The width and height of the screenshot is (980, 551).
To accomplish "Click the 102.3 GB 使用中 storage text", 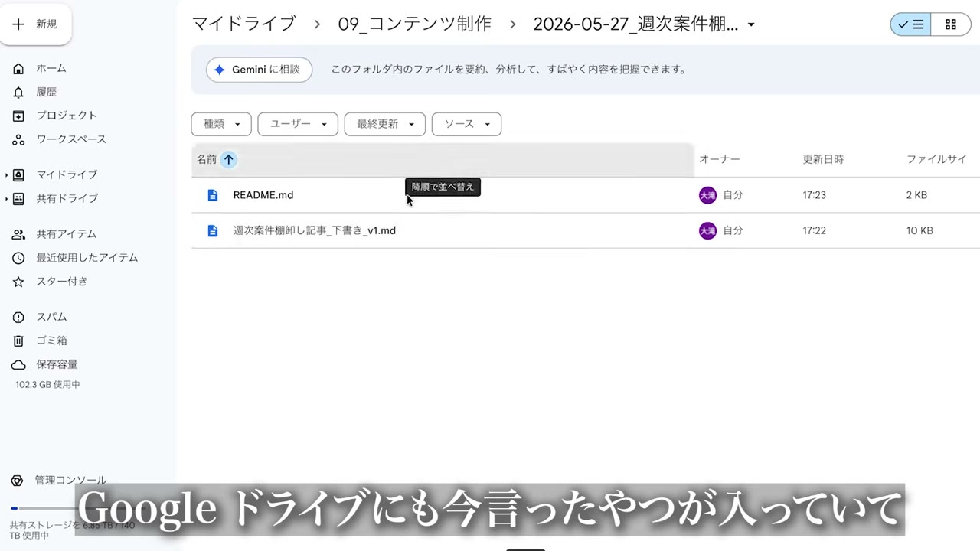I will click(47, 385).
